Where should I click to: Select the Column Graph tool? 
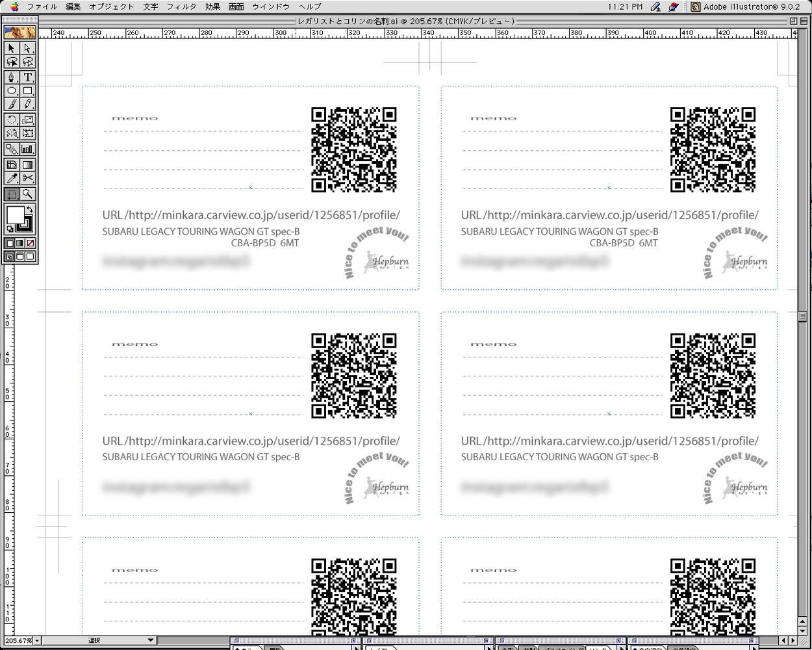(27, 149)
